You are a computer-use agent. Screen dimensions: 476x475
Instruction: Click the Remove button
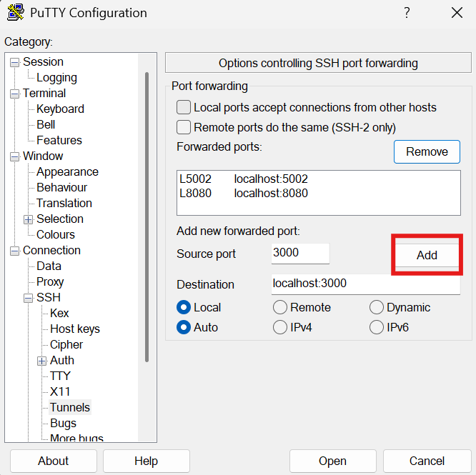click(427, 151)
